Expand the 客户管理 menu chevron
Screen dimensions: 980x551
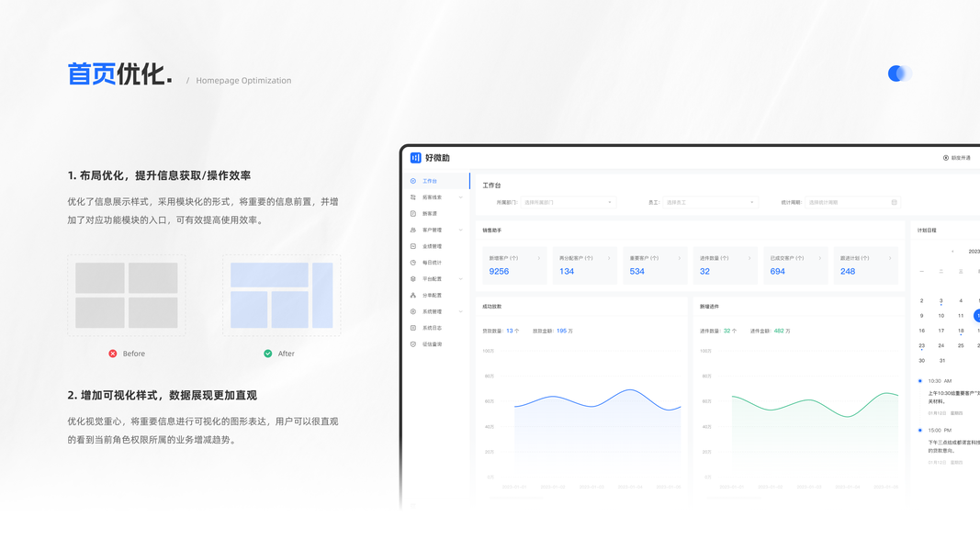click(461, 230)
